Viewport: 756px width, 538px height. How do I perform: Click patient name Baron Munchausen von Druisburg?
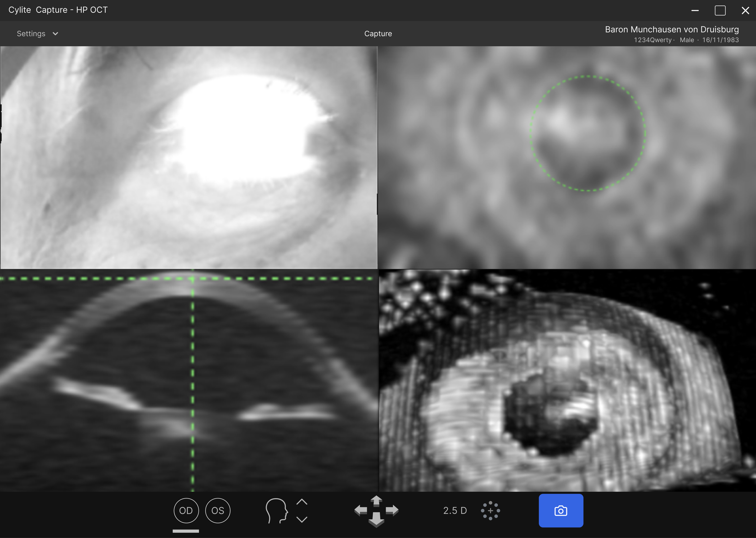tap(672, 29)
